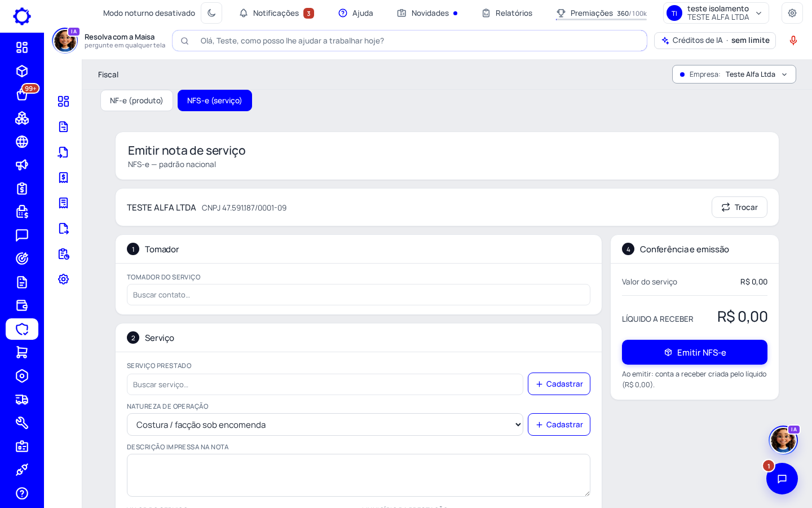Click the Maisa assistant search bar
812x508 pixels.
coord(409,41)
